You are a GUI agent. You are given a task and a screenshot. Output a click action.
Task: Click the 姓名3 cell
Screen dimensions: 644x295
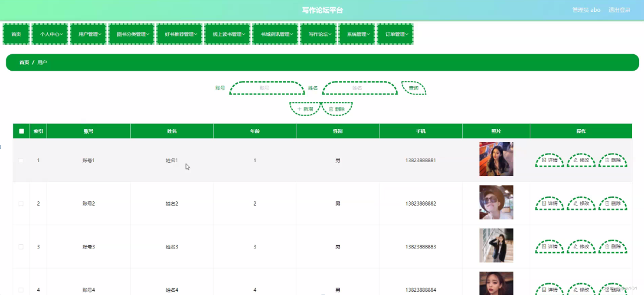pyautogui.click(x=172, y=247)
